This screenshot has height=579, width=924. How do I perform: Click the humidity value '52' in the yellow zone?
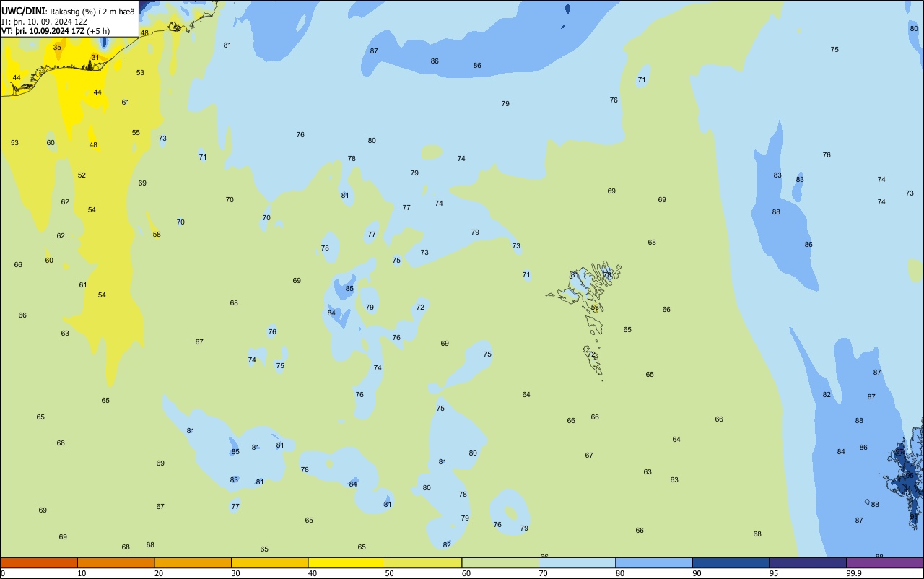click(x=82, y=175)
